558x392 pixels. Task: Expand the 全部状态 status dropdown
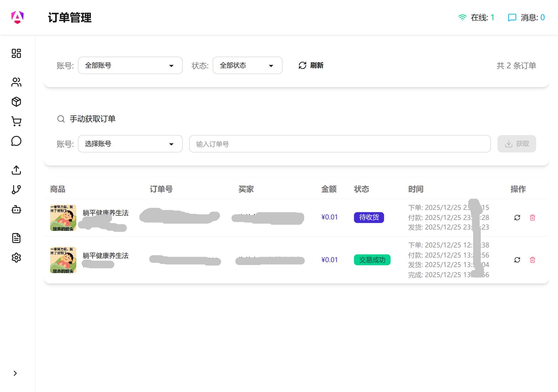[x=247, y=65]
